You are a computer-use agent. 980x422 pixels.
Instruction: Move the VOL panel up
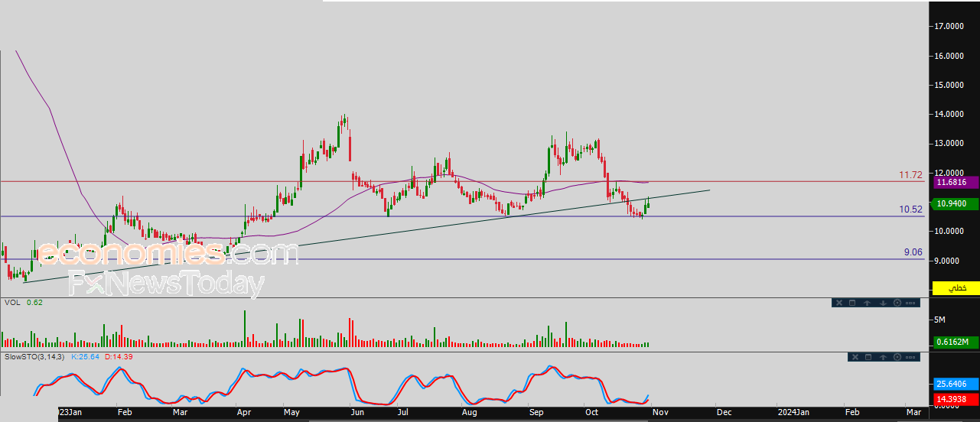click(x=868, y=304)
